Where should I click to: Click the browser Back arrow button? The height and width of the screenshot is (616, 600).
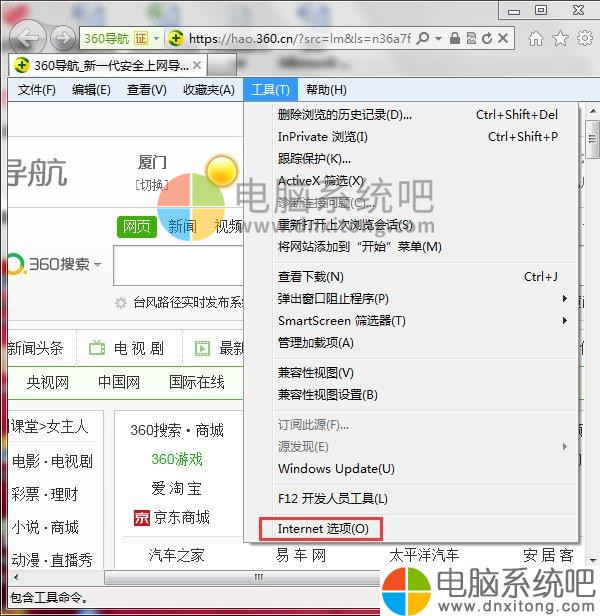(x=27, y=39)
